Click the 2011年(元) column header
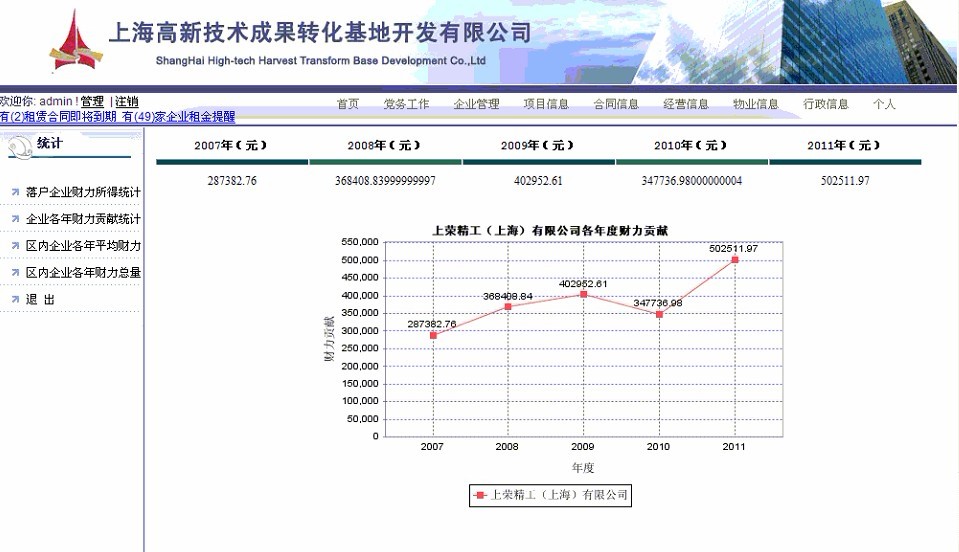This screenshot has height=552, width=959. point(845,145)
